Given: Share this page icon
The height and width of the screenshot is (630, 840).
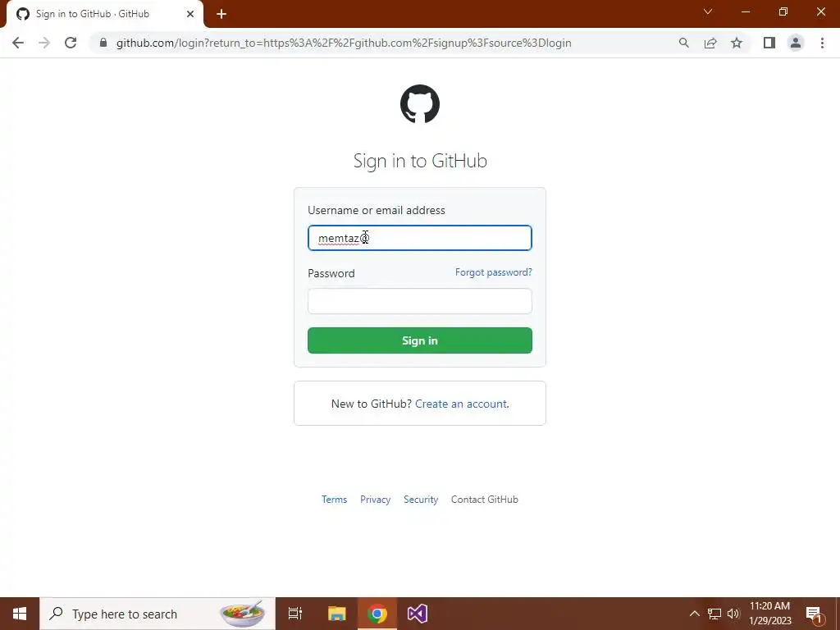Looking at the screenshot, I should point(710,43).
